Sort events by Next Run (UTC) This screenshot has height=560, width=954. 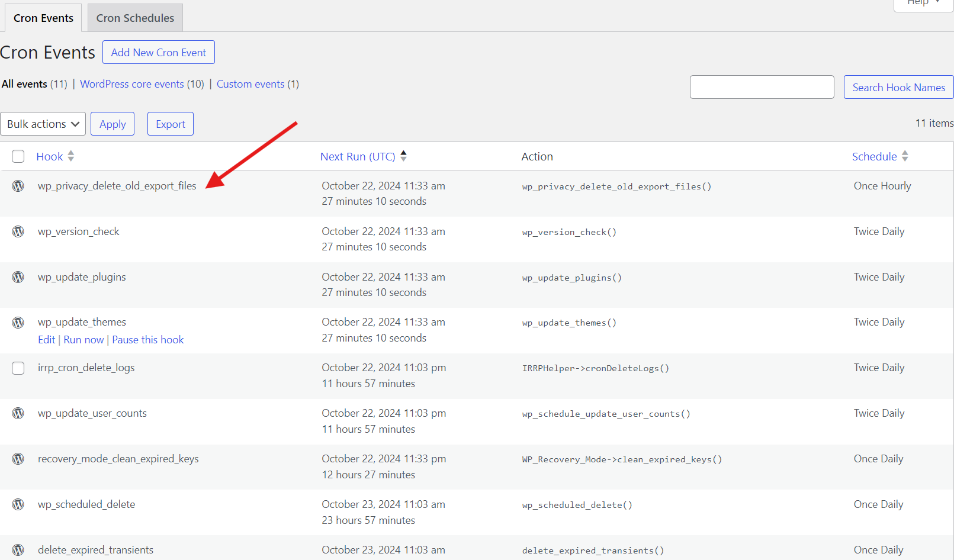(403, 156)
